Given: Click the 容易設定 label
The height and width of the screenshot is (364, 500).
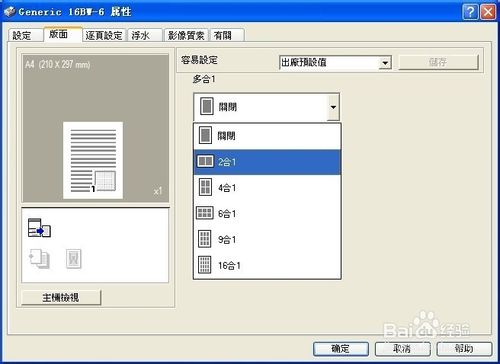Looking at the screenshot, I should [x=199, y=60].
